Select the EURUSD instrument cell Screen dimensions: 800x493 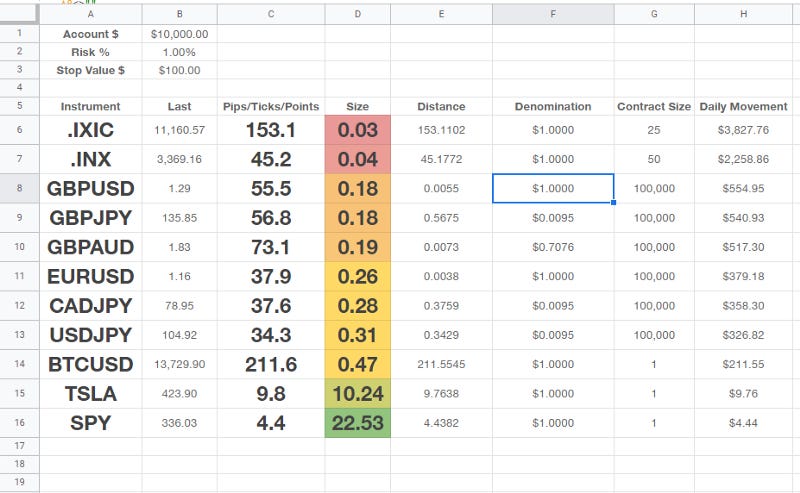91,277
